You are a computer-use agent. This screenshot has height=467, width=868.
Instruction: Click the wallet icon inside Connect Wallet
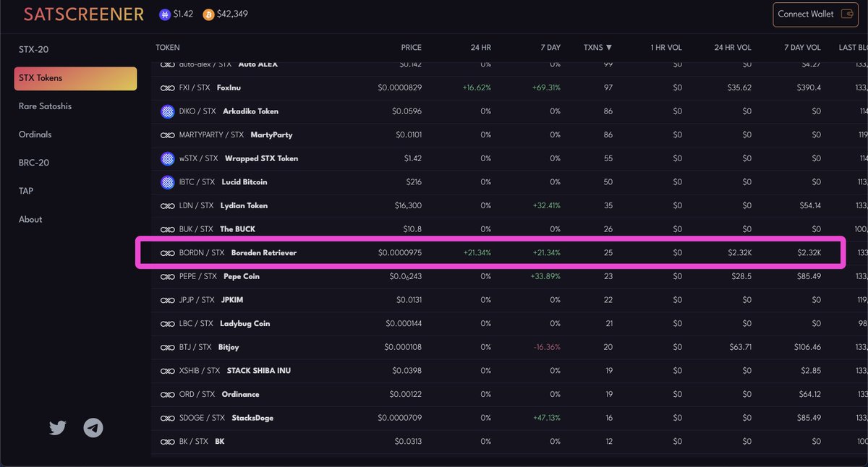click(848, 14)
